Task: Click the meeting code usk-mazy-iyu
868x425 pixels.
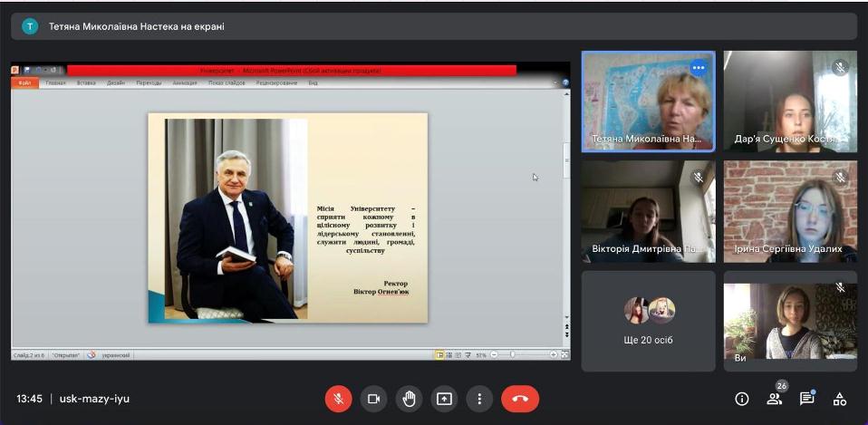Action: [x=94, y=399]
